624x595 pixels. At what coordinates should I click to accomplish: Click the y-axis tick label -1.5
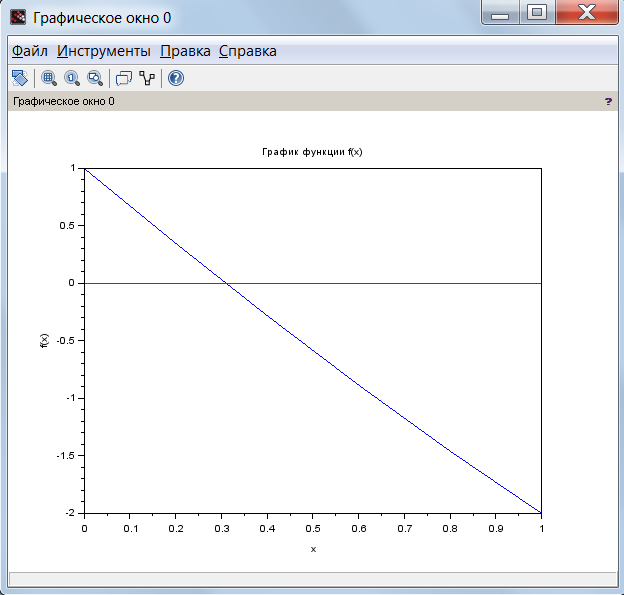[x=66, y=455]
